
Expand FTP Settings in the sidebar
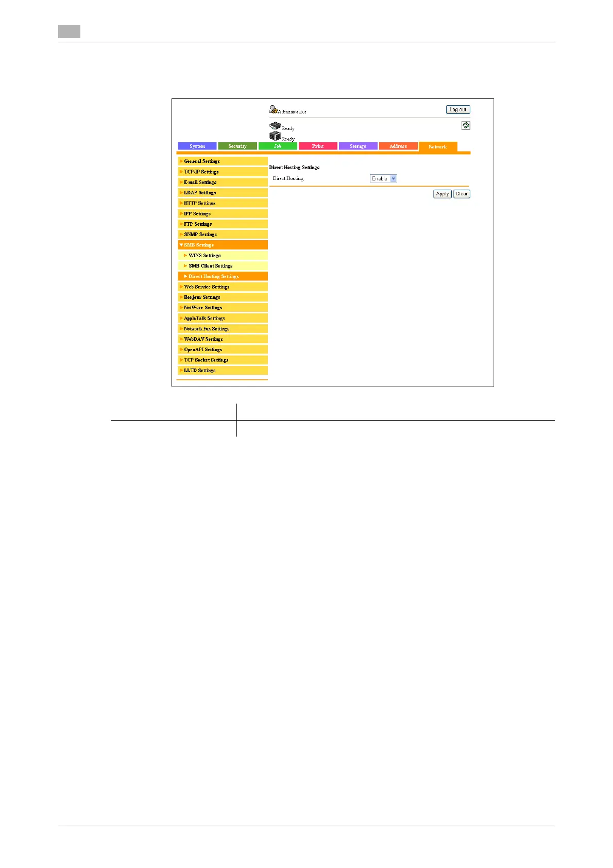pyautogui.click(x=223, y=224)
